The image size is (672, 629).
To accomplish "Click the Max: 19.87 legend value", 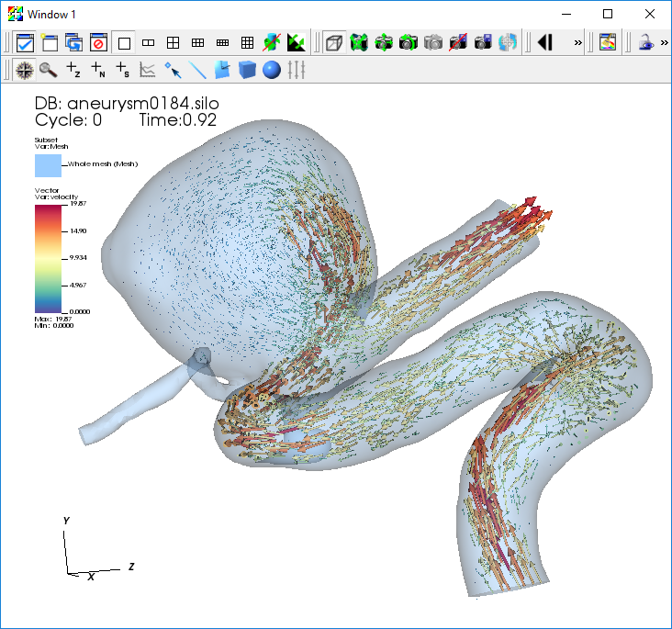I will click(x=53, y=319).
